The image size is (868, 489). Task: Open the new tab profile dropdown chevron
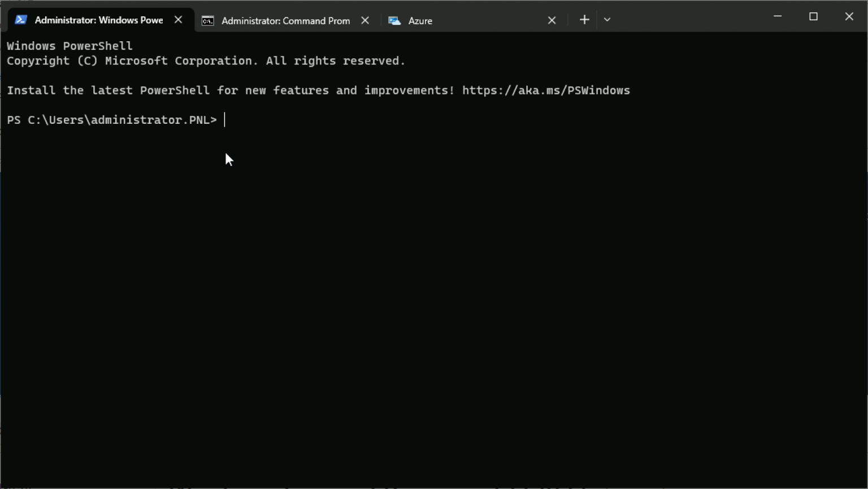[607, 19]
